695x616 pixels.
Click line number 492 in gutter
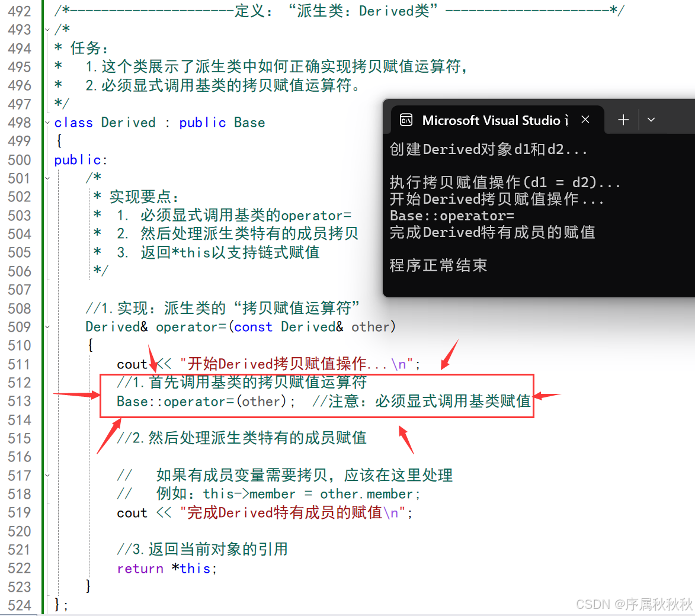[20, 11]
